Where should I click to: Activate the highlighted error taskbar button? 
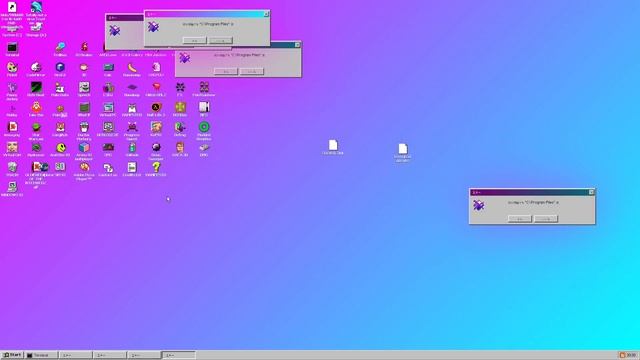[179, 355]
